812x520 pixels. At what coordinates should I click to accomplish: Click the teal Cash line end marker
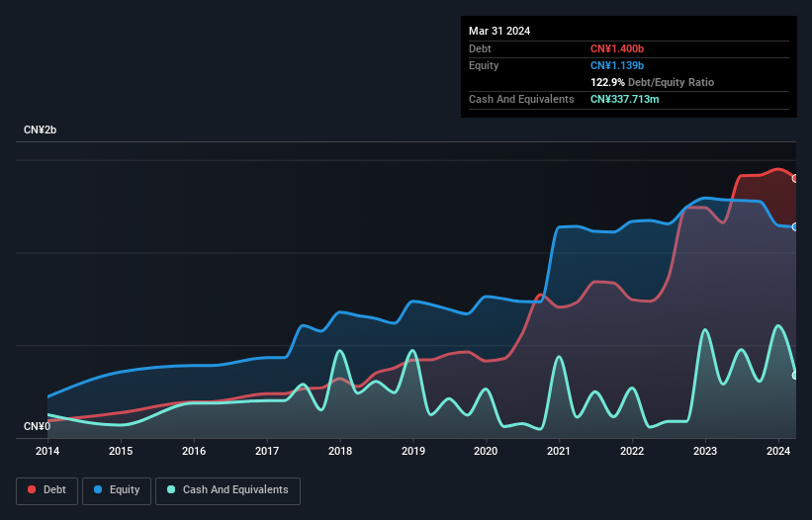(x=795, y=375)
